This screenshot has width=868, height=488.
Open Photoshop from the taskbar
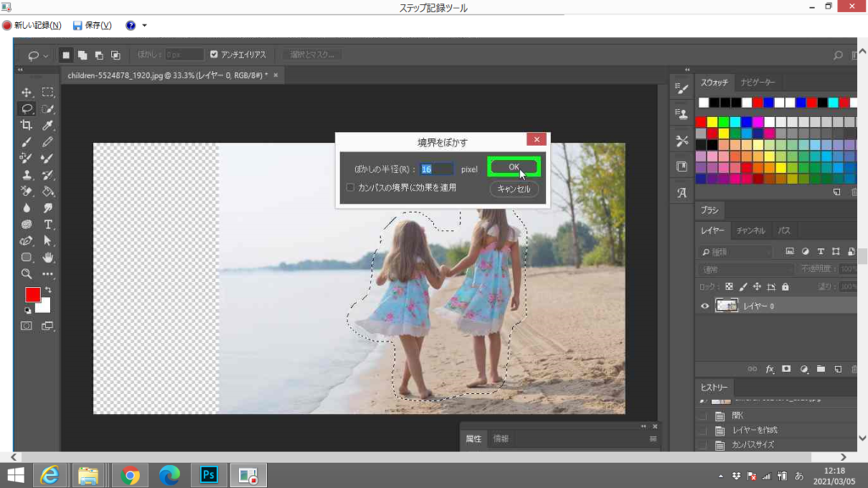click(x=209, y=475)
